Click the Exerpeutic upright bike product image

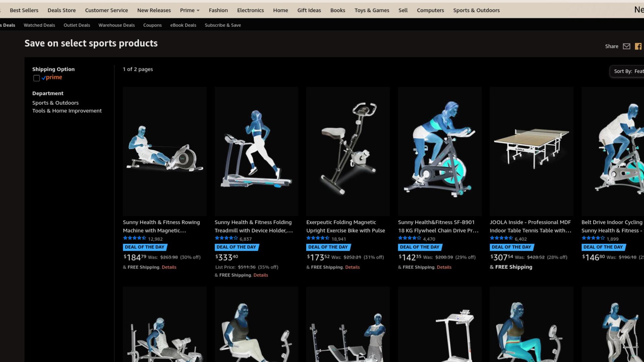pos(348,152)
